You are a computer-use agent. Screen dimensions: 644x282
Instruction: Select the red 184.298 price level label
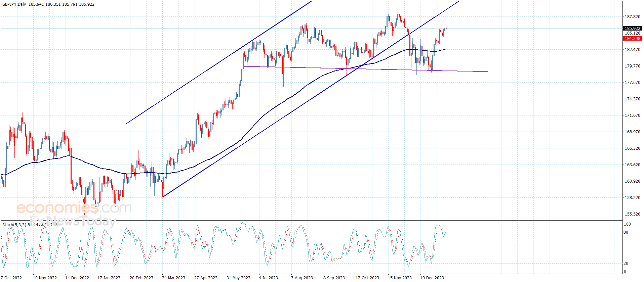[632, 38]
